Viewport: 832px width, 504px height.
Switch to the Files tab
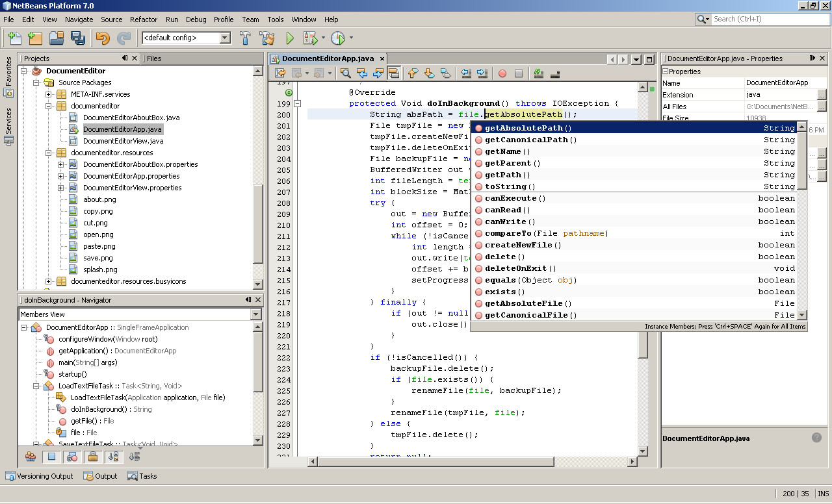click(154, 58)
